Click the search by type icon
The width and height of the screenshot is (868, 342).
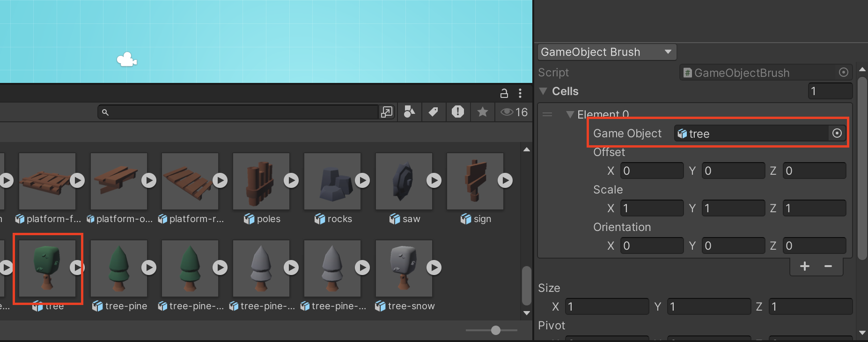coord(409,112)
